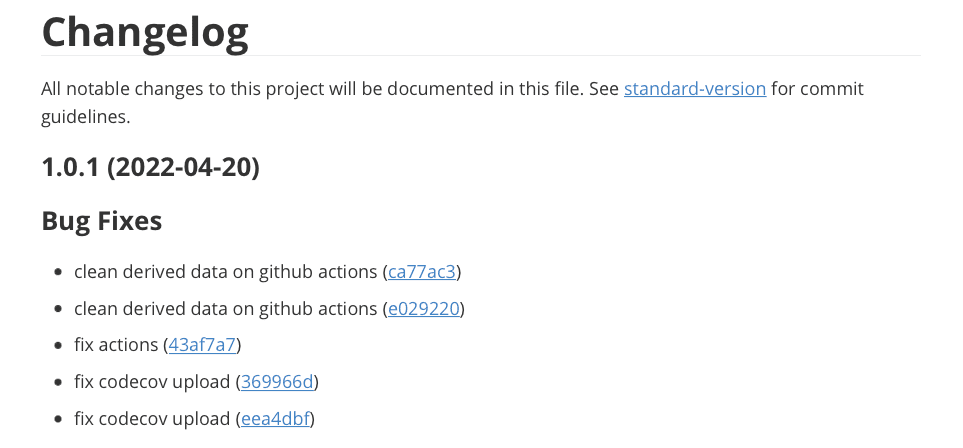Image resolution: width=963 pixels, height=448 pixels.
Task: Click "clean derived data" text beside e029220
Action: [225, 308]
